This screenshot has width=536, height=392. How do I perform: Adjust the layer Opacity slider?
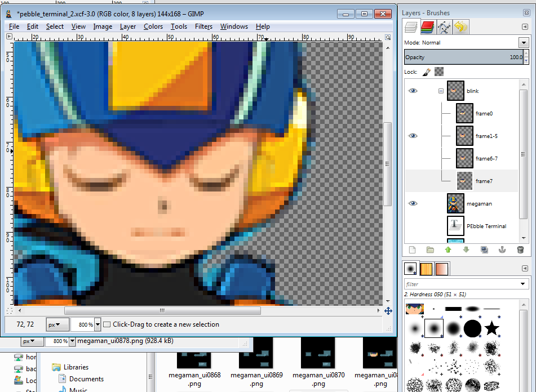pyautogui.click(x=464, y=57)
